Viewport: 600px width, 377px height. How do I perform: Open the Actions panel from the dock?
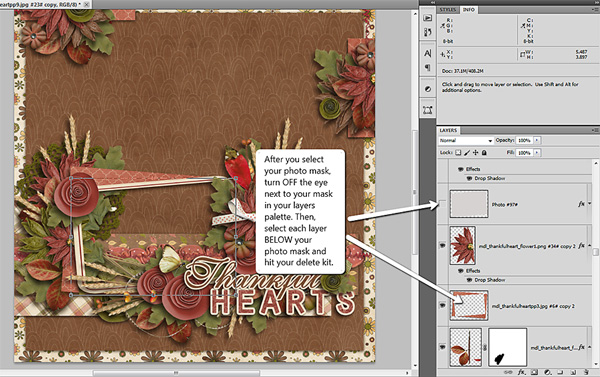coord(427,18)
